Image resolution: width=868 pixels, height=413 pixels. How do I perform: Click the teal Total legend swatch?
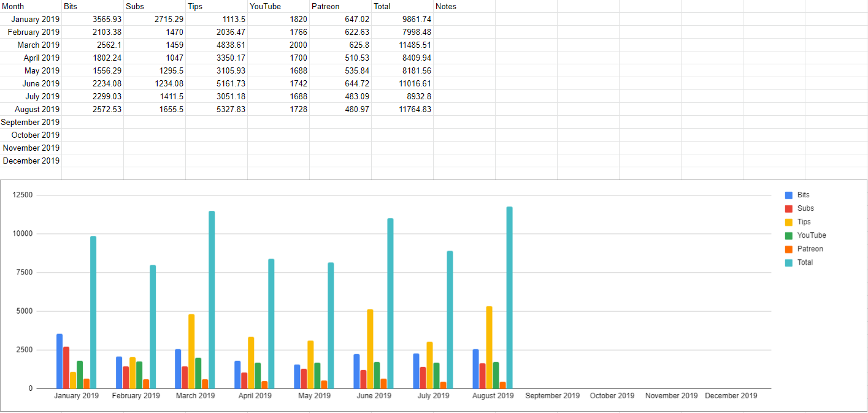click(789, 263)
